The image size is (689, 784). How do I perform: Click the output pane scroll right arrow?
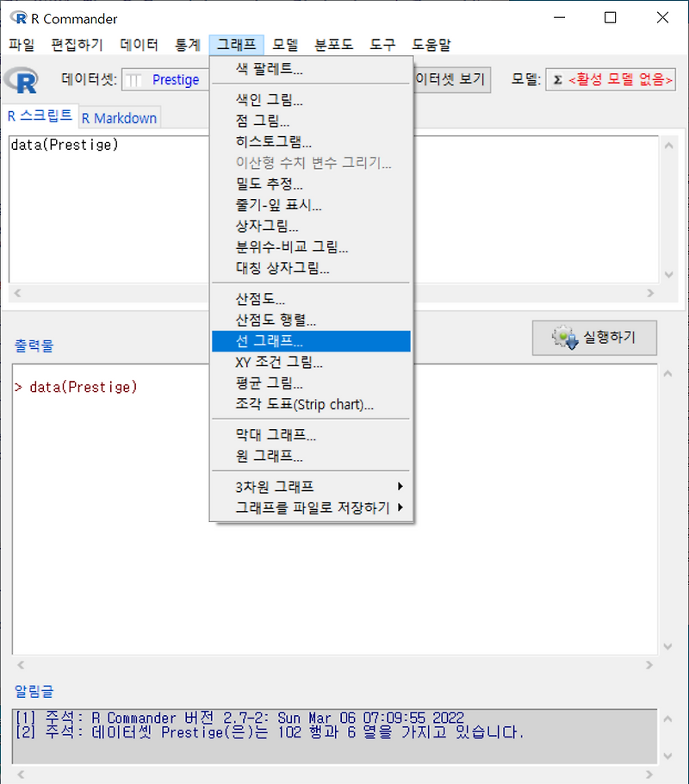(x=649, y=665)
